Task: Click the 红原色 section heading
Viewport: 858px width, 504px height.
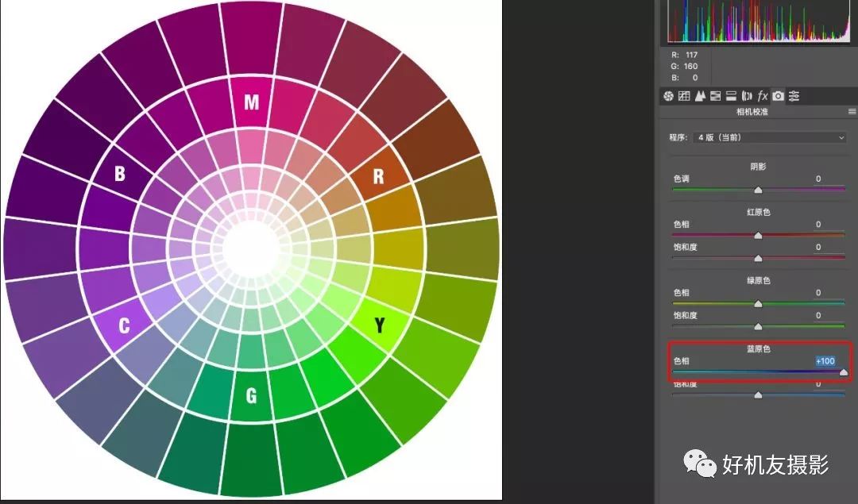Action: 759,212
